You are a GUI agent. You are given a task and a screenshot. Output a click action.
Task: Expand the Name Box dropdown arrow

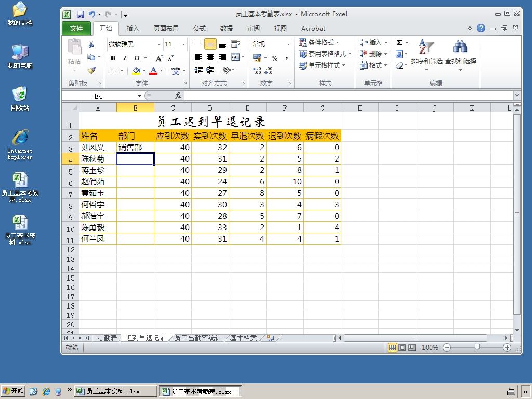click(139, 96)
